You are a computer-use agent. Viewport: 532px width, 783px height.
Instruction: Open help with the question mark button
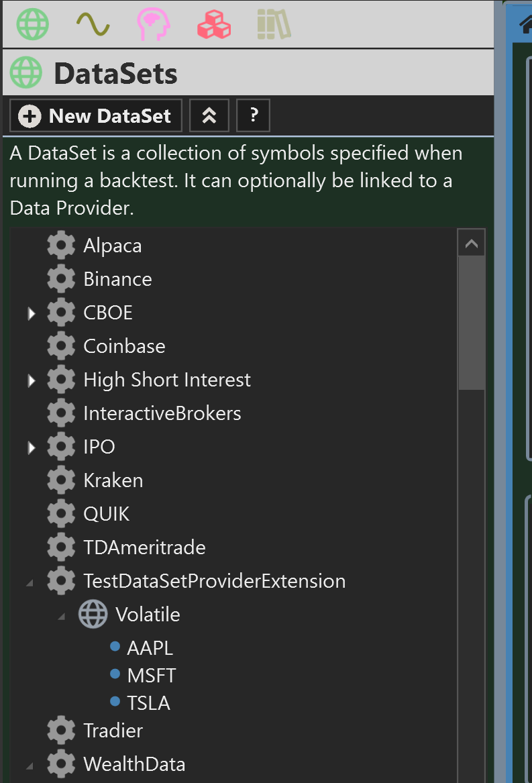click(x=253, y=115)
